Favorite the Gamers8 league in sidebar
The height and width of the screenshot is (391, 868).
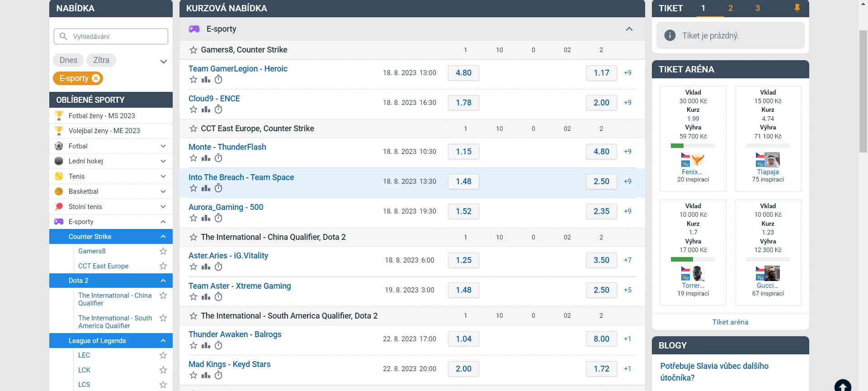pos(163,251)
